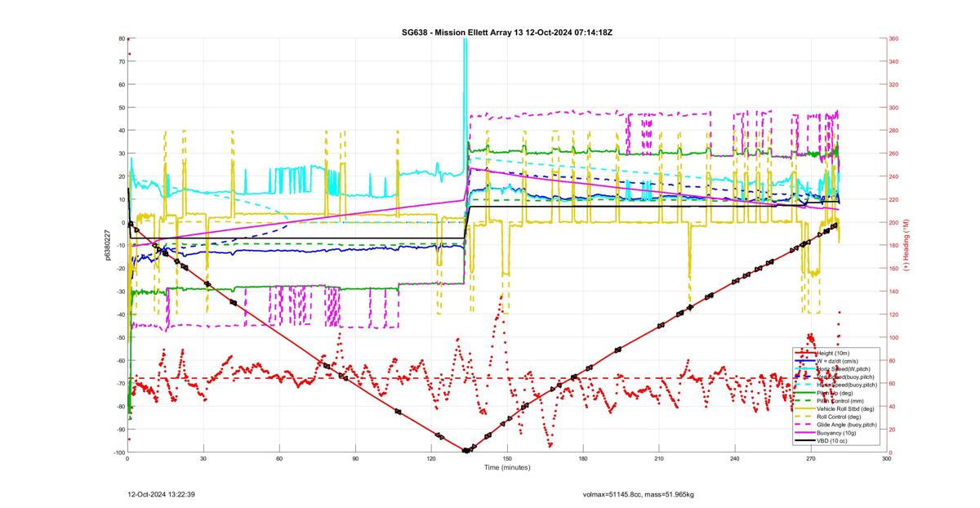Click the '120' tick on time axis
The image size is (980, 508).
(x=431, y=459)
